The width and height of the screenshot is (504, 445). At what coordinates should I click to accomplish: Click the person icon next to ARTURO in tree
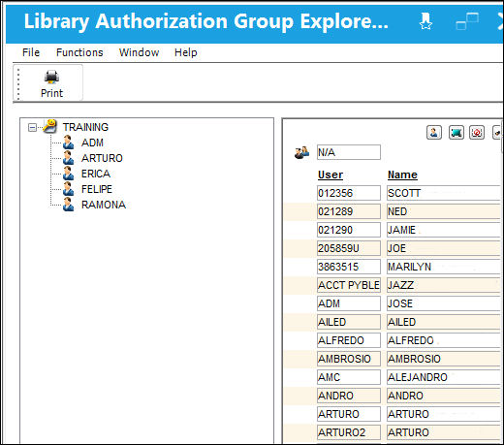(x=68, y=158)
